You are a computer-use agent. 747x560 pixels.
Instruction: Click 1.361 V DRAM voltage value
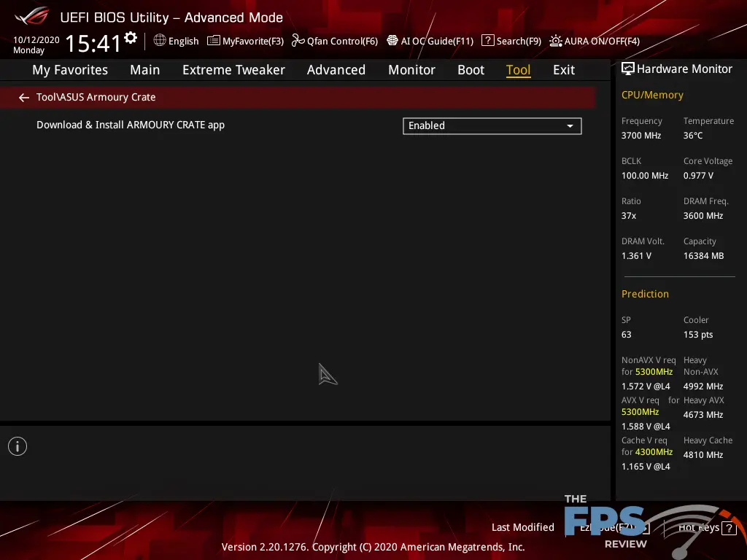(x=636, y=256)
